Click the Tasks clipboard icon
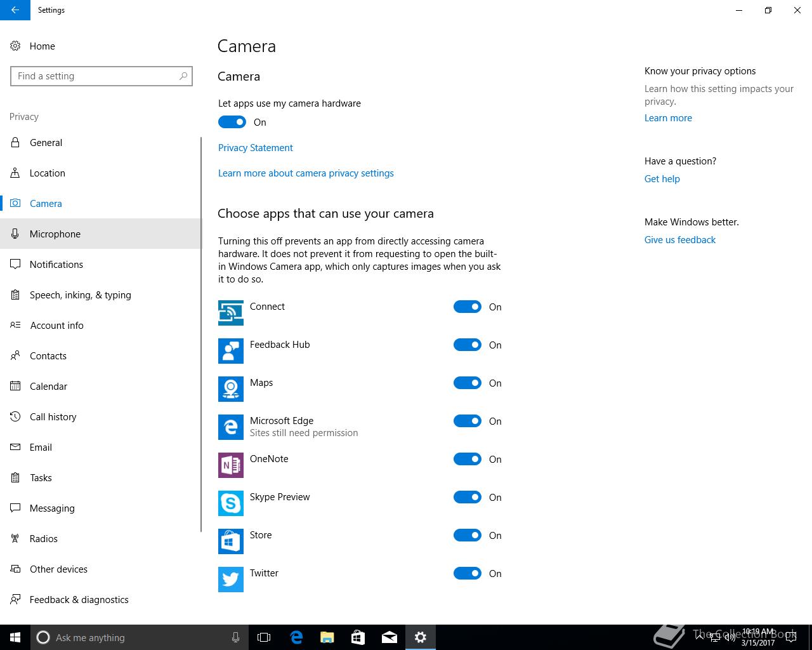 point(15,477)
